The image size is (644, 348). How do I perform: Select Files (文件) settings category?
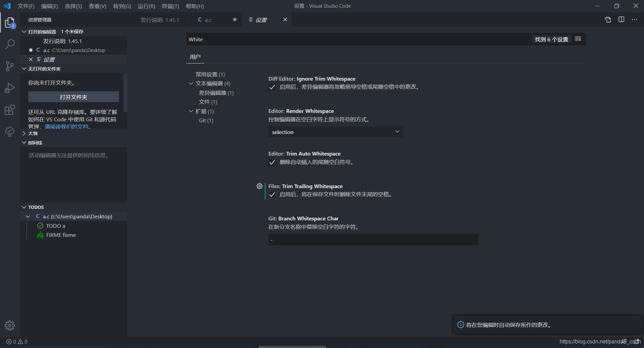tap(208, 102)
